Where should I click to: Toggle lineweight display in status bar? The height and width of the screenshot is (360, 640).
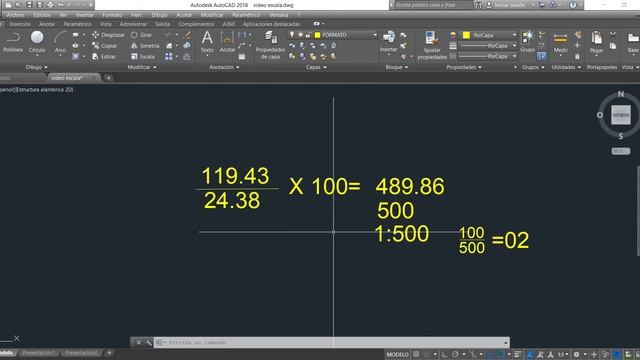(x=518, y=354)
